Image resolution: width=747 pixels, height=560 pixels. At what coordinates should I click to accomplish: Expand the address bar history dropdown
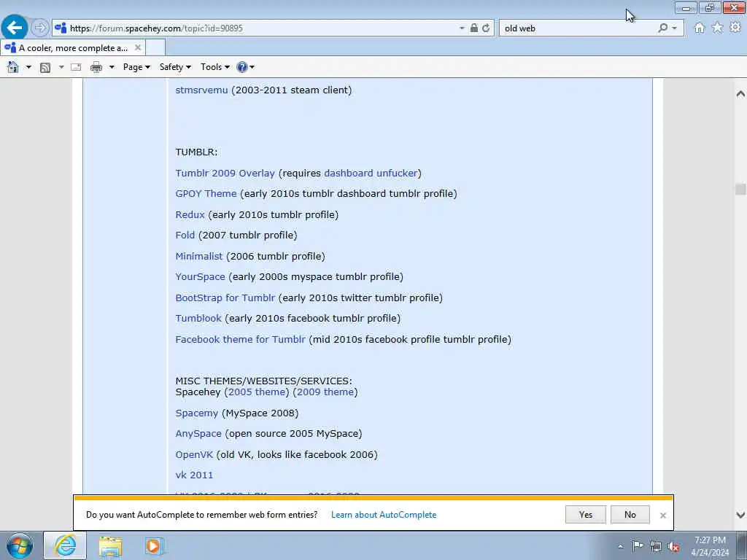click(462, 28)
